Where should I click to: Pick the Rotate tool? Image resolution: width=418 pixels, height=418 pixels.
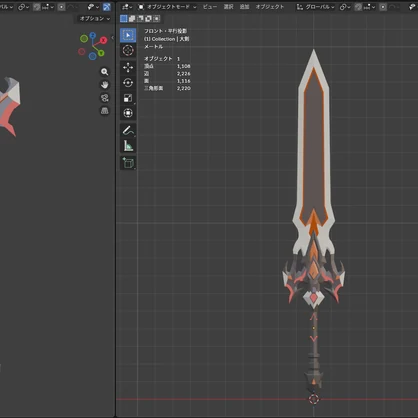point(128,83)
